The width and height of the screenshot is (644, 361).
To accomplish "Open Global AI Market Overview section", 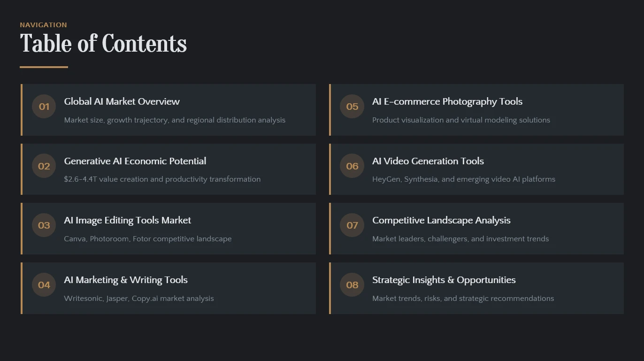I will 122,101.
